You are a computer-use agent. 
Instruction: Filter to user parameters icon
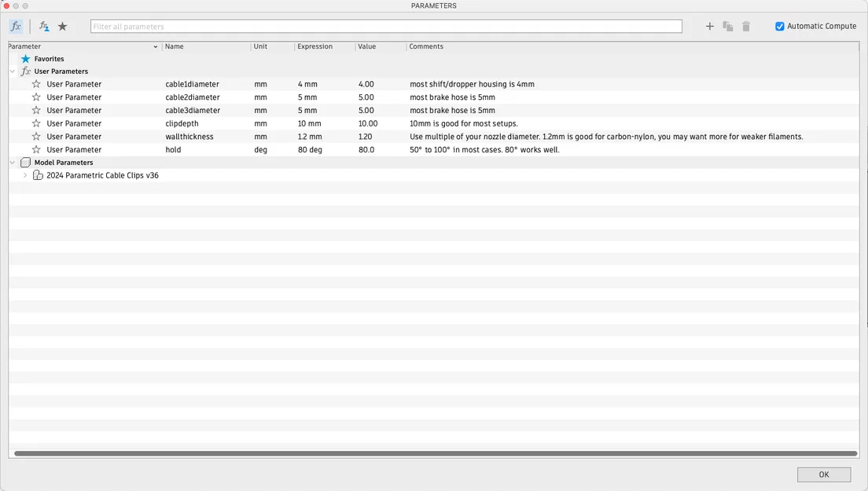[x=44, y=26]
